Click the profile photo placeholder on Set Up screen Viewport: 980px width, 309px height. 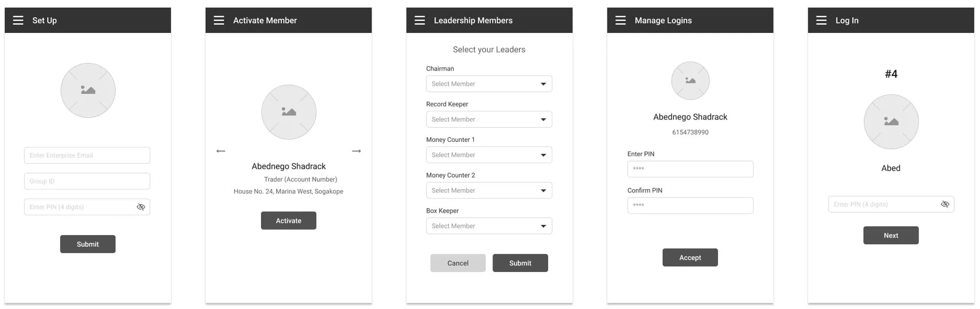(88, 90)
